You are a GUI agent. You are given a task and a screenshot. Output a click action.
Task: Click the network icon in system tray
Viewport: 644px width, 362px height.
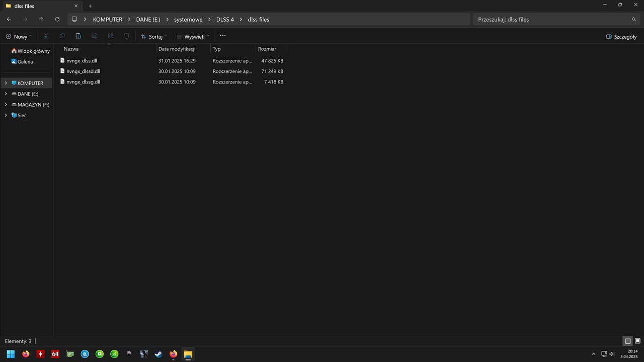[x=604, y=354]
